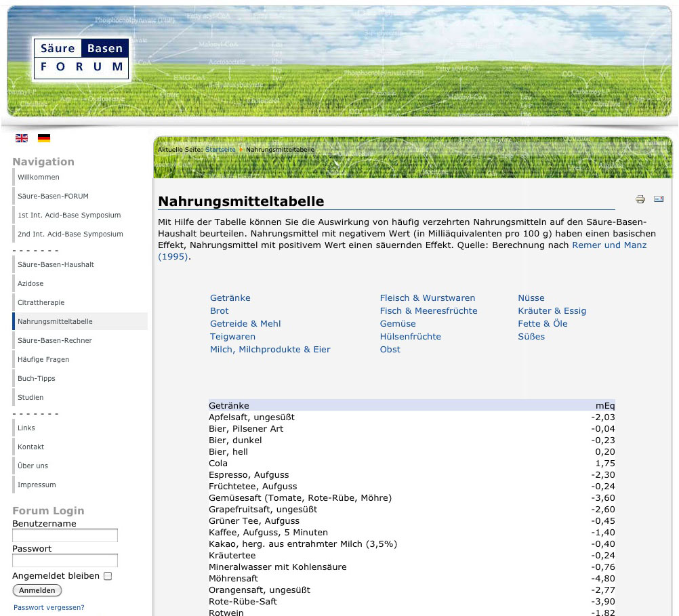Open the Häufige Fragen menu item

click(x=43, y=359)
